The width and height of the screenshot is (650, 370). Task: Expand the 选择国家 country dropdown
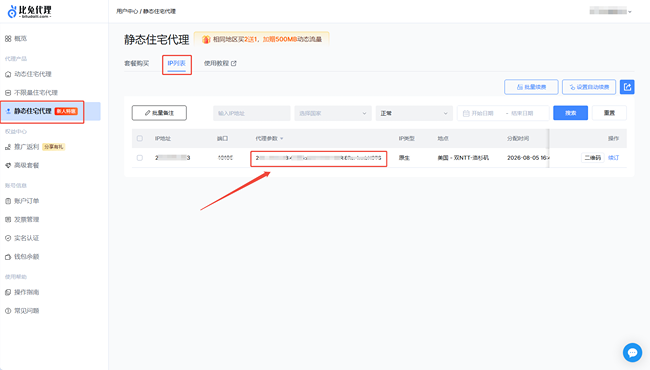[x=332, y=113]
